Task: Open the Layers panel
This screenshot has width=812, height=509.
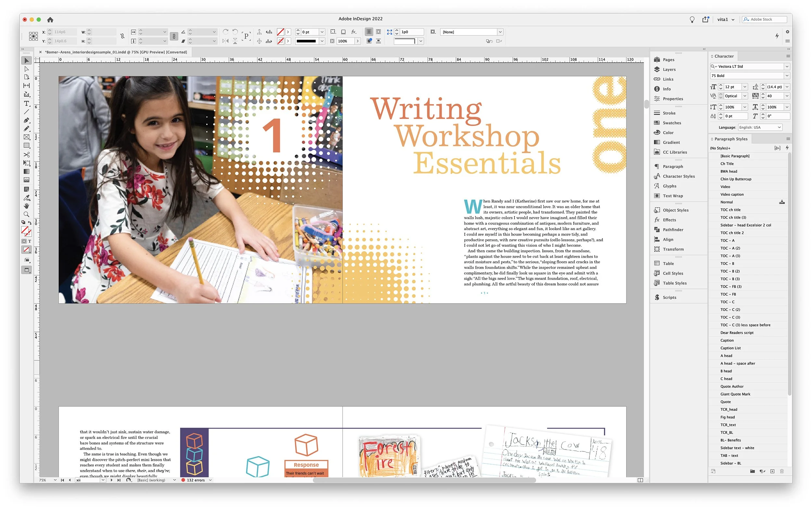Action: 669,69
